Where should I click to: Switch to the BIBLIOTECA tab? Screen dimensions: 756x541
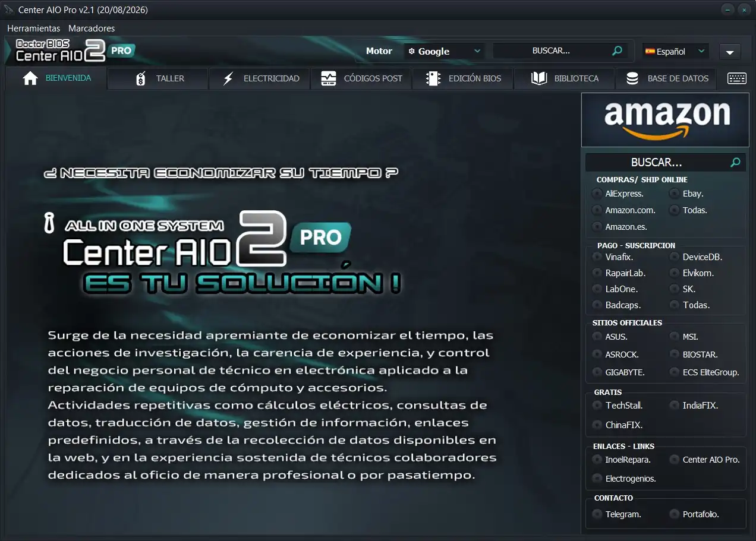tap(565, 78)
